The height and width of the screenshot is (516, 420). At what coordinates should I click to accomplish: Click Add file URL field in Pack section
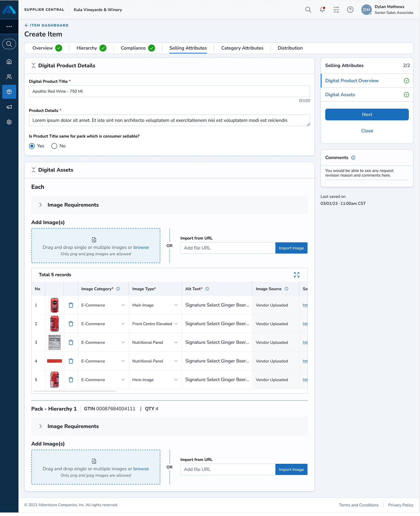click(228, 470)
